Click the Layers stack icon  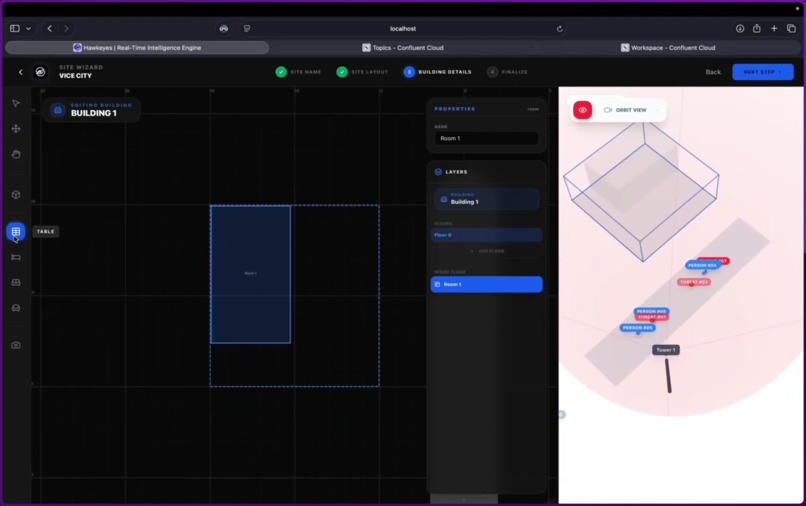(x=438, y=172)
